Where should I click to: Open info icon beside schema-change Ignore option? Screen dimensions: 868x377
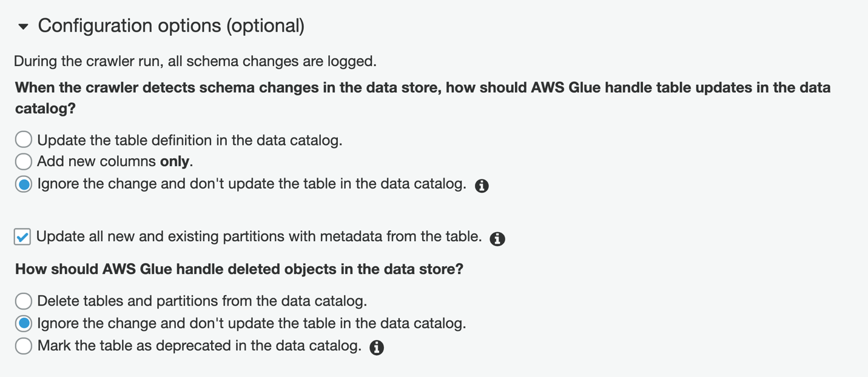coord(482,186)
